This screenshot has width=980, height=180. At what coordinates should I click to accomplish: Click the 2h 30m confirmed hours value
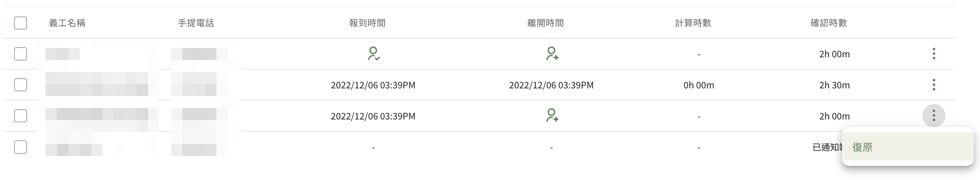(x=835, y=85)
